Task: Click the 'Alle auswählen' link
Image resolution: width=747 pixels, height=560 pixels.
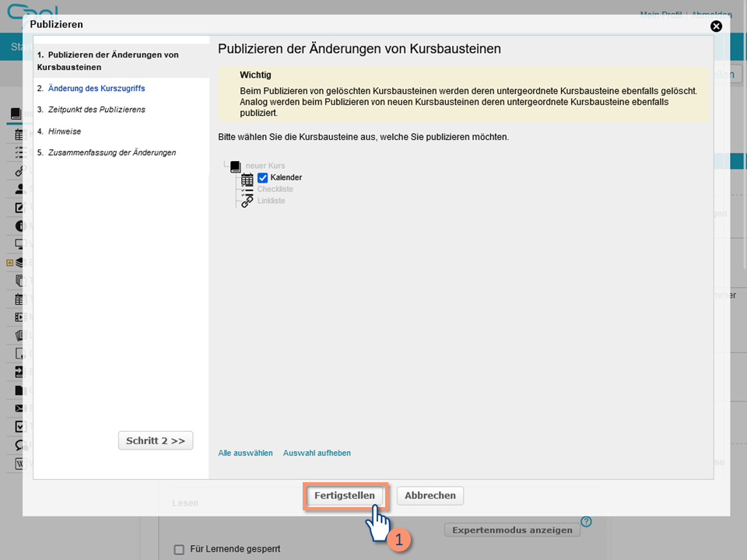Action: (x=245, y=453)
